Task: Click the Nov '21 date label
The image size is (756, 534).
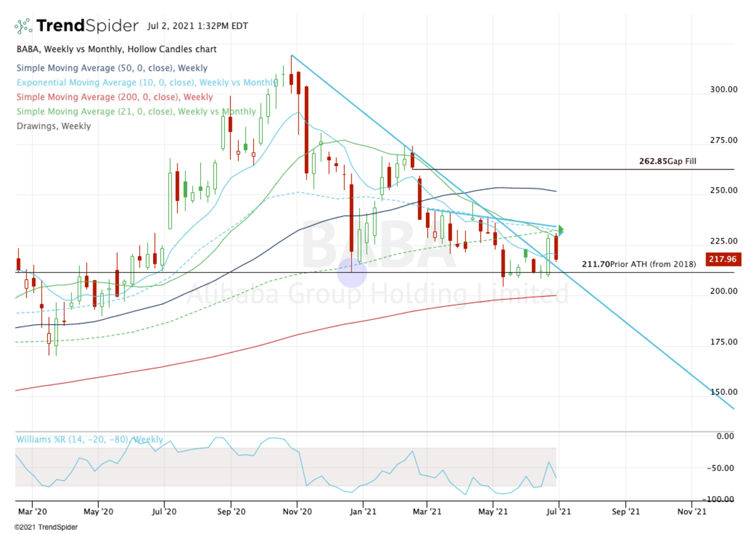Action: [x=692, y=512]
